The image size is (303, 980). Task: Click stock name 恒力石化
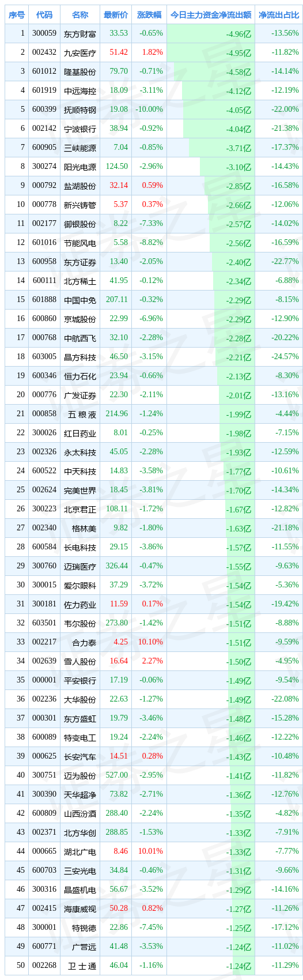pyautogui.click(x=80, y=376)
